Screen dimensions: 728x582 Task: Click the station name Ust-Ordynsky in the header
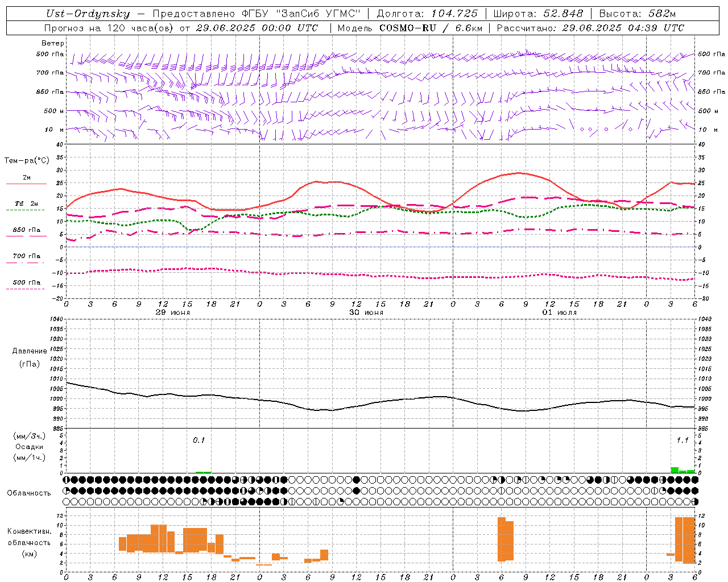coord(88,14)
